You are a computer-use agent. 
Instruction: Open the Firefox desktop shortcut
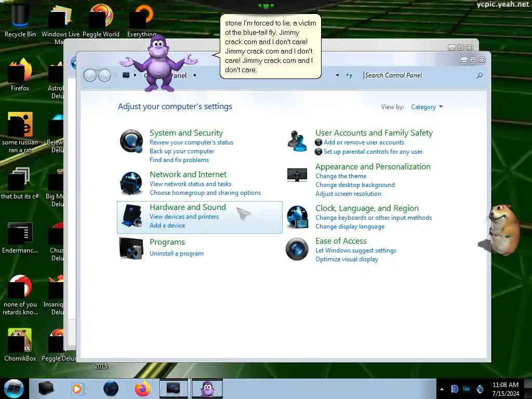[20, 75]
